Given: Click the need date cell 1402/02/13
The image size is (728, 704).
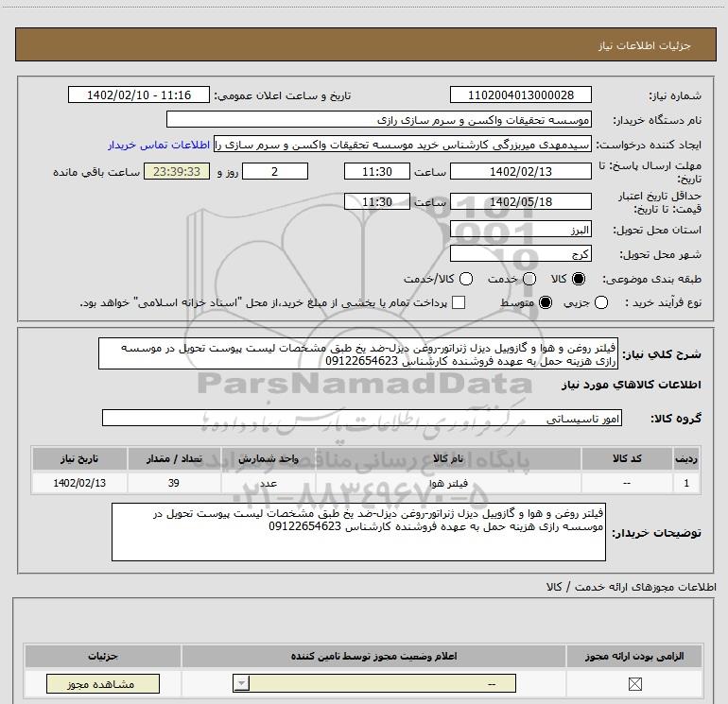Looking at the screenshot, I should pyautogui.click(x=79, y=483).
